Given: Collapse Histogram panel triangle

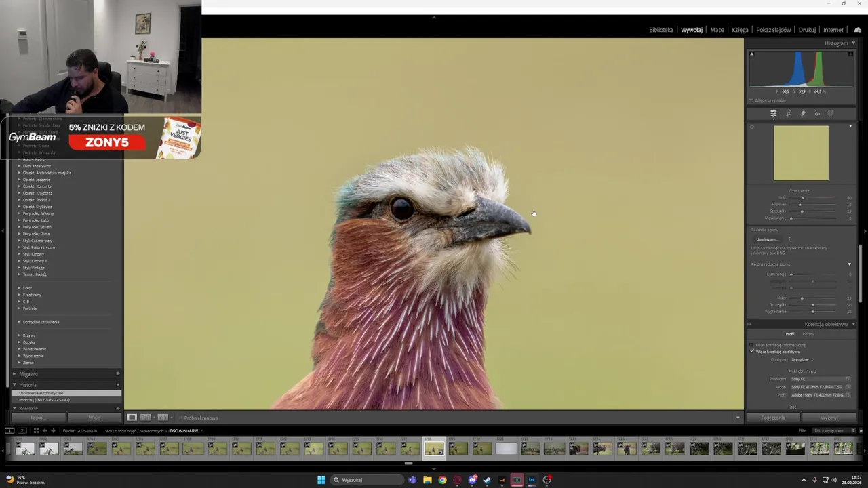Looking at the screenshot, I should [853, 43].
